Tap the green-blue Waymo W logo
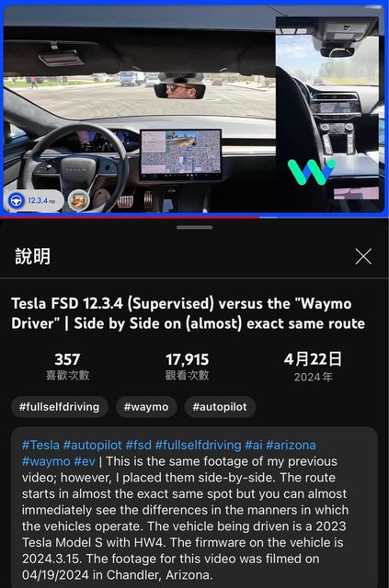 click(311, 172)
